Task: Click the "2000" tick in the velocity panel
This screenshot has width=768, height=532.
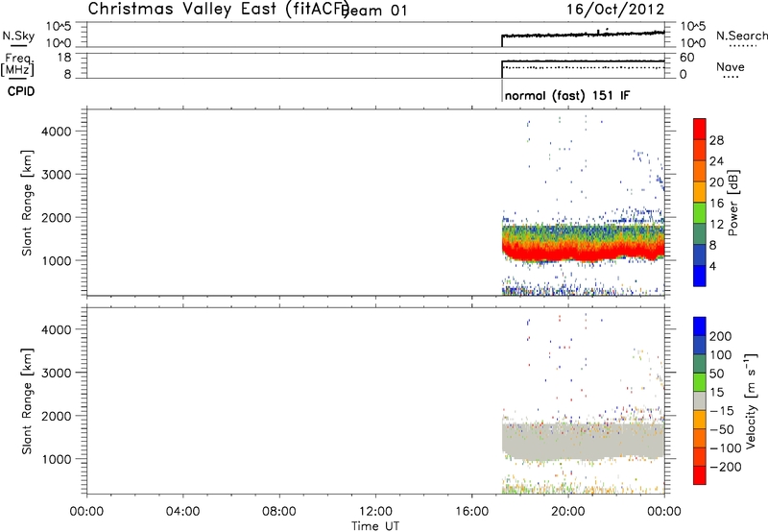Action: (57, 416)
